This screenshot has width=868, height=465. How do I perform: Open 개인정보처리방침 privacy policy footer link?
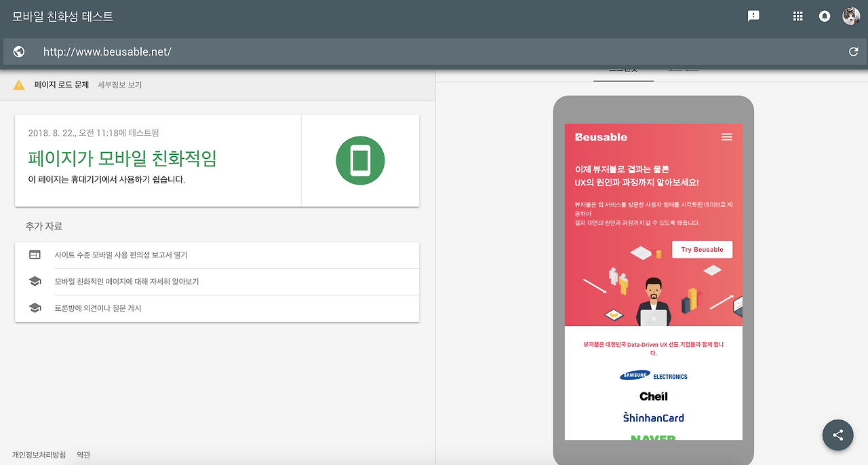coord(39,455)
